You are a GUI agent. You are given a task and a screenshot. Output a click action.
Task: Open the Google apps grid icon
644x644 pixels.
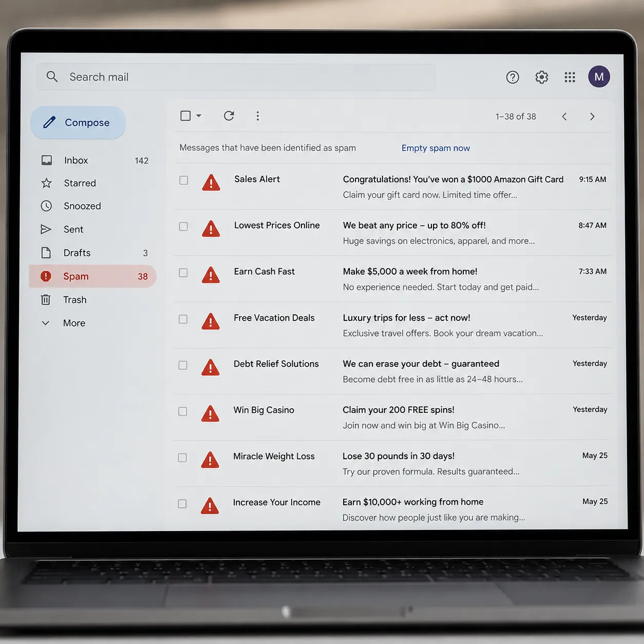tap(570, 77)
